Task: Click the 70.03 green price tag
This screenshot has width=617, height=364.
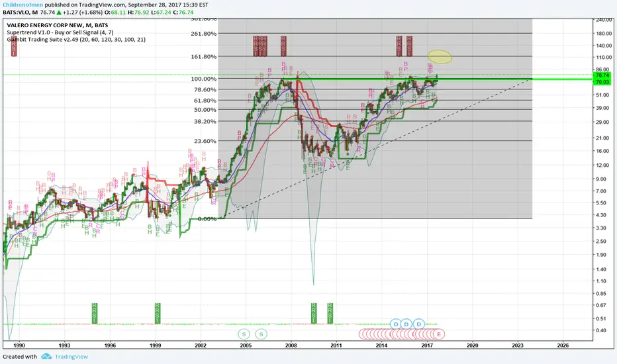Action: (x=602, y=82)
